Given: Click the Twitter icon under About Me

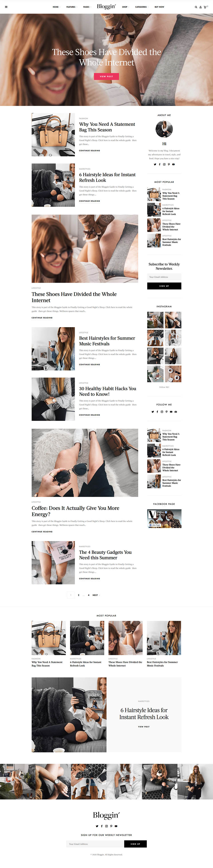Looking at the screenshot, I should pyautogui.click(x=155, y=164).
